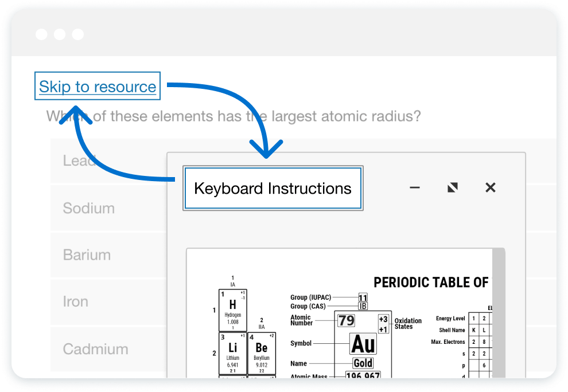The width and height of the screenshot is (568, 392).
Task: Close the resource panel with the X icon
Action: [490, 187]
